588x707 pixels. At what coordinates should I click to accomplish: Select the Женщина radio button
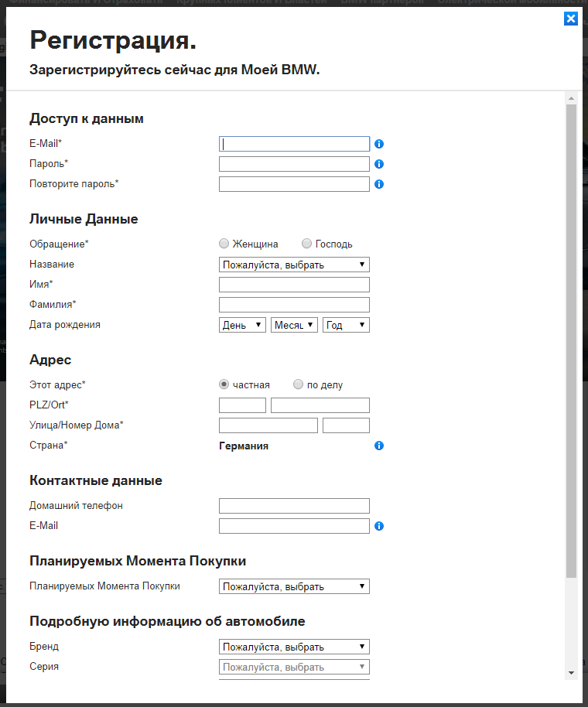(x=224, y=244)
